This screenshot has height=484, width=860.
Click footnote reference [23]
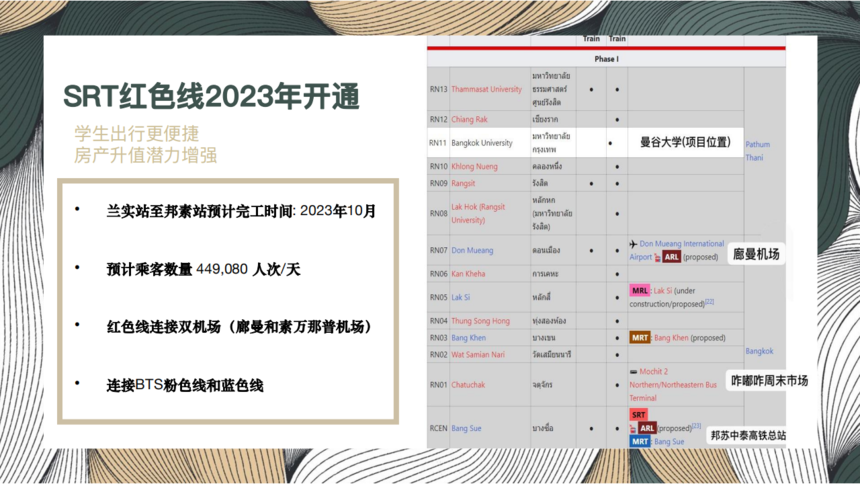point(696,425)
